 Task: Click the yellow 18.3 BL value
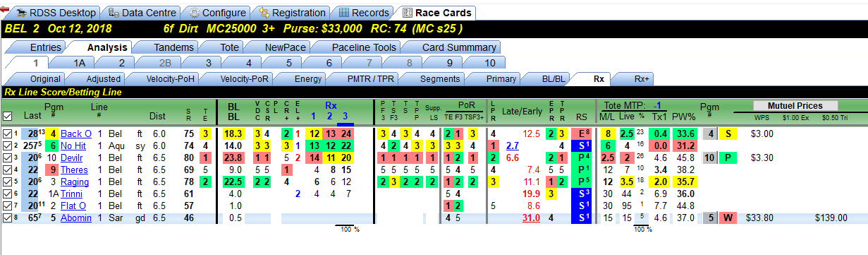[x=233, y=134]
